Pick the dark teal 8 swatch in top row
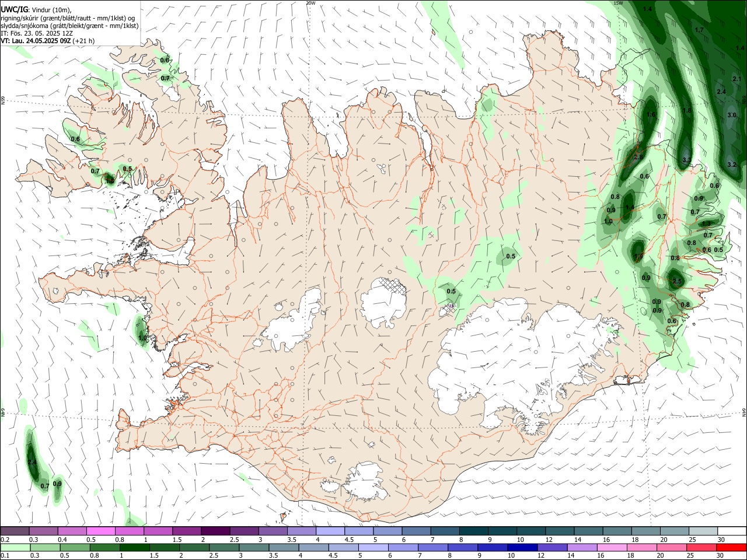747x560 pixels. pos(473,531)
